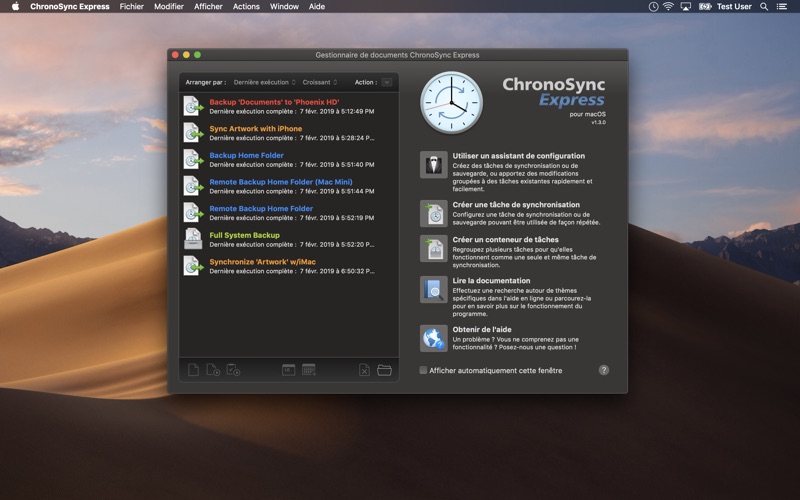Open Notification Center list icon
The image size is (800, 500).
point(782,7)
